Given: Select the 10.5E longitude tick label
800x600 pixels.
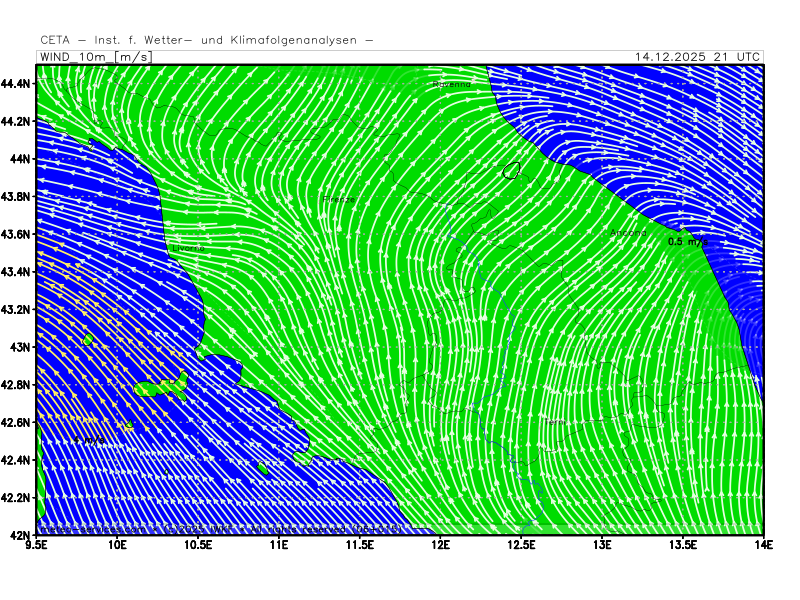Looking at the screenshot, I should pos(198,546).
